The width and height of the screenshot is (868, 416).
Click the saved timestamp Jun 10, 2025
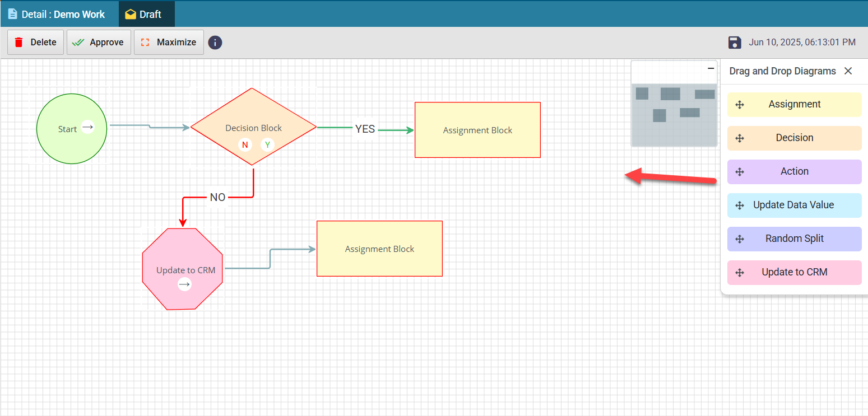click(802, 43)
